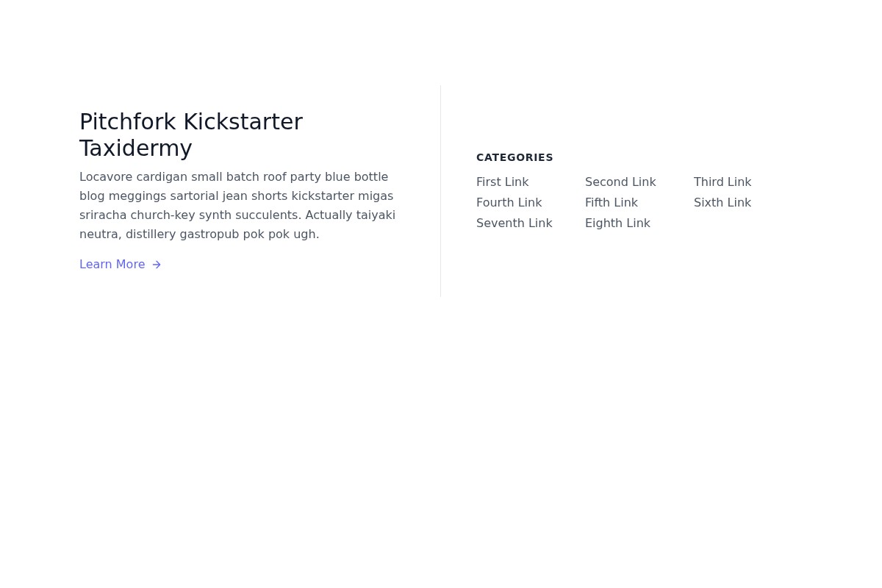
Task: Click the first column of category links
Action: (514, 202)
